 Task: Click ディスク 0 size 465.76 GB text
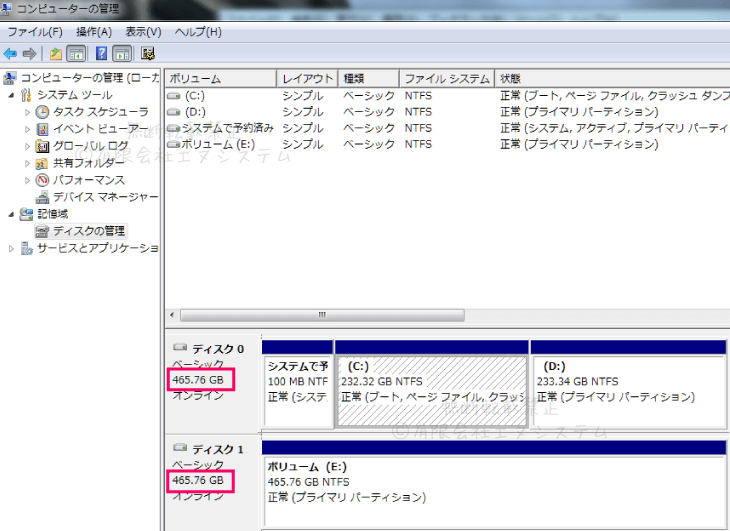[x=198, y=380]
